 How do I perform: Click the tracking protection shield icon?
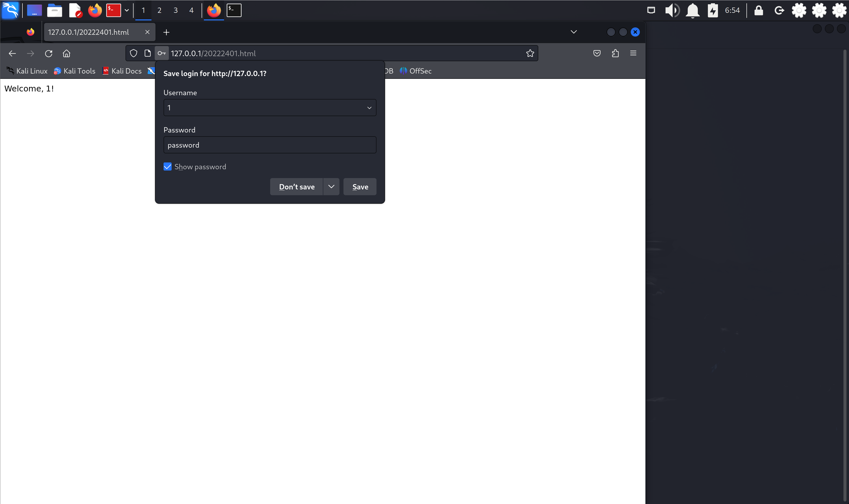[134, 53]
